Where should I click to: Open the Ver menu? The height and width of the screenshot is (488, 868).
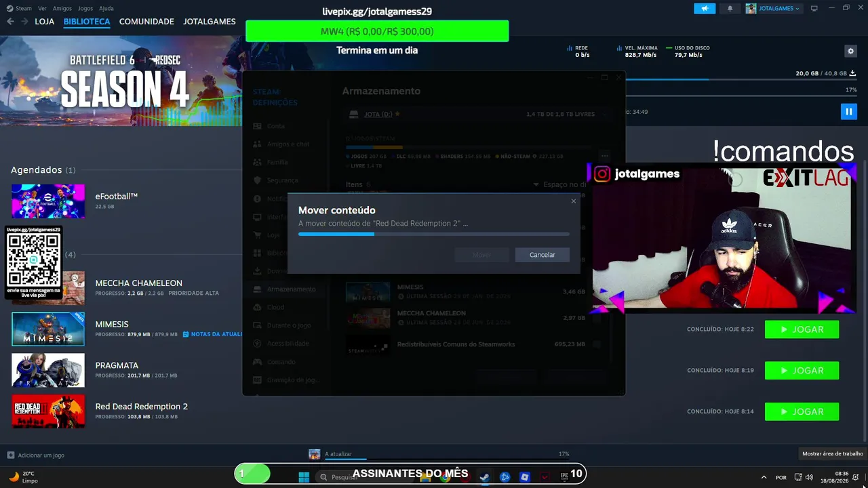(x=43, y=8)
